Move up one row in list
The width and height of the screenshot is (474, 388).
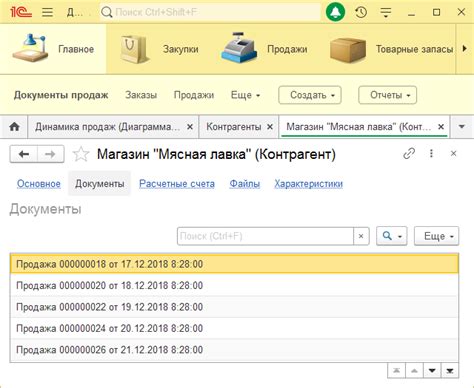pos(414,371)
